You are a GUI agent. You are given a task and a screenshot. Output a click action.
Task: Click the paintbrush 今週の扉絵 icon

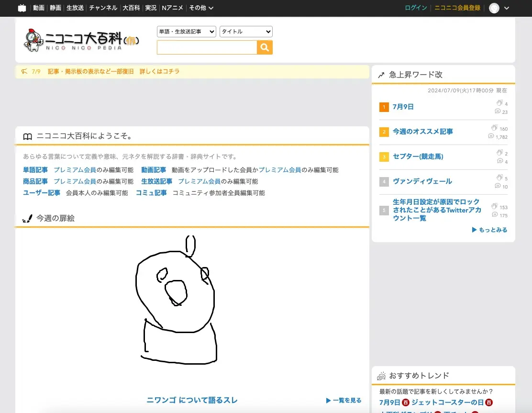tap(27, 219)
